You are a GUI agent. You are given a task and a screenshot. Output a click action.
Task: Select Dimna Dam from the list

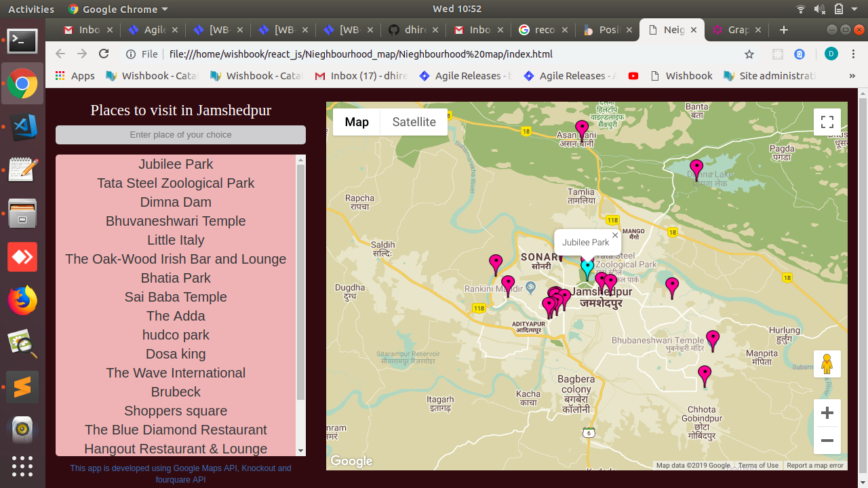[x=176, y=202]
